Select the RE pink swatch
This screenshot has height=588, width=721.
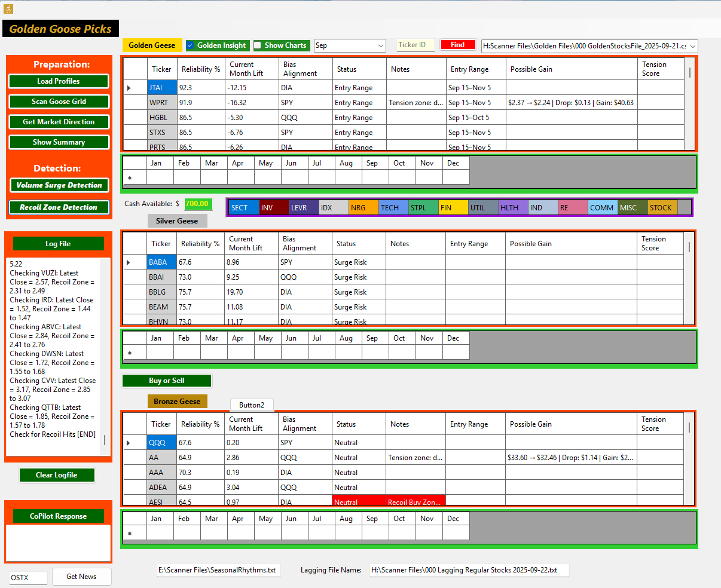click(x=573, y=208)
